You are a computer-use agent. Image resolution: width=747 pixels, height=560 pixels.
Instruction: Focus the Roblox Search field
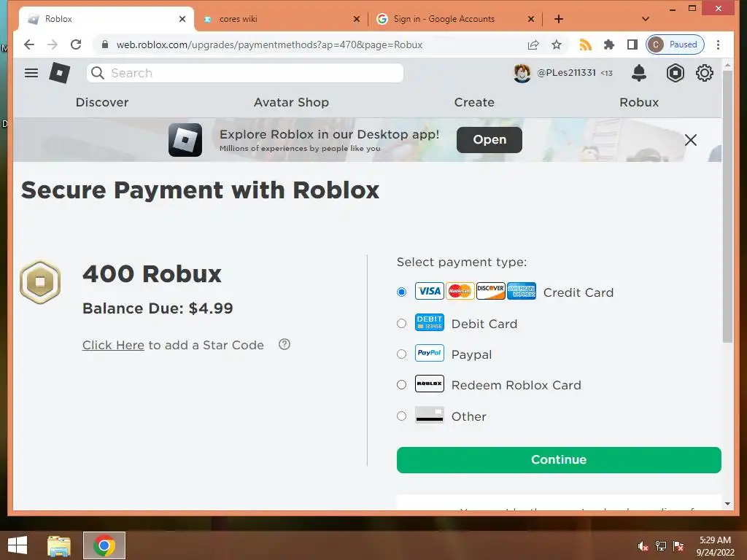[245, 73]
